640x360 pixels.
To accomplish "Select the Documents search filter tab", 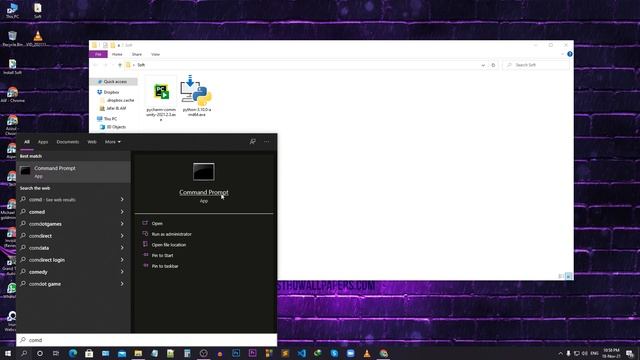I will [68, 142].
